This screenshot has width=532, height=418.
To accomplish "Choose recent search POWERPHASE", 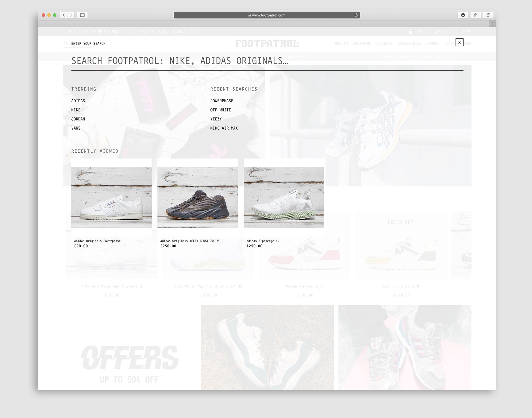I will pos(222,101).
